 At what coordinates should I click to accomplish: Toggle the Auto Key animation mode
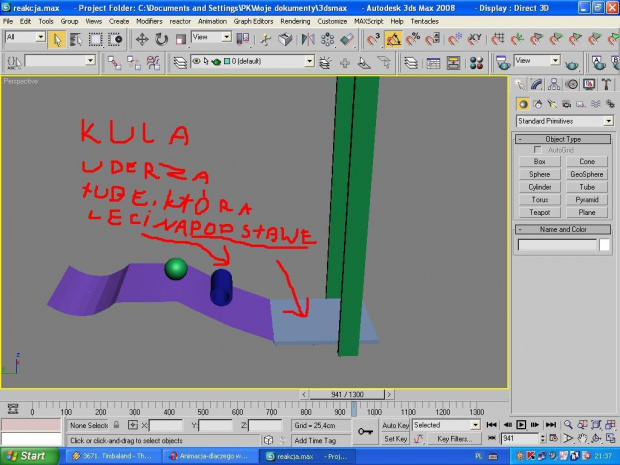(395, 425)
